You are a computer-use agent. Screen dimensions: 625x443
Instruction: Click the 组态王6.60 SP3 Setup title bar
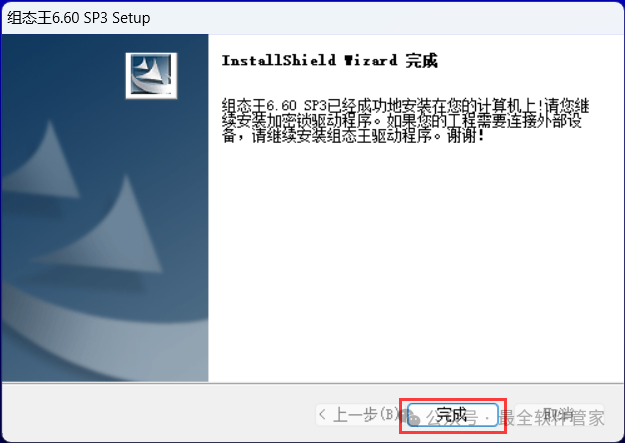(x=312, y=18)
